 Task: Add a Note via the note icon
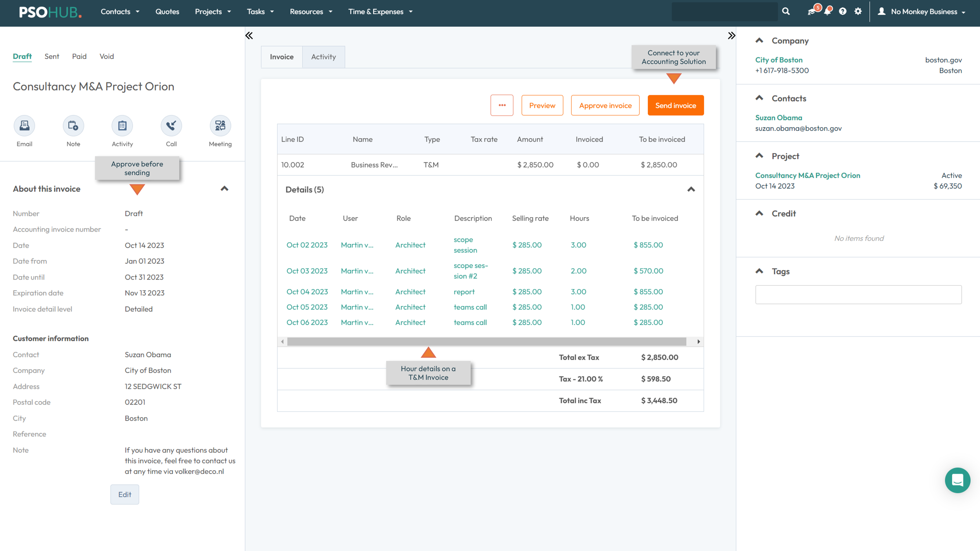(x=73, y=125)
